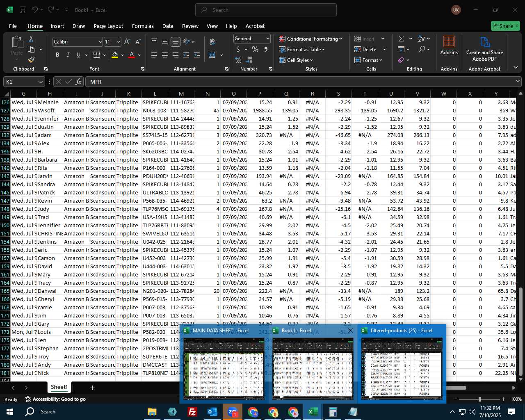Switch to the Acrobat tab

coord(255,26)
